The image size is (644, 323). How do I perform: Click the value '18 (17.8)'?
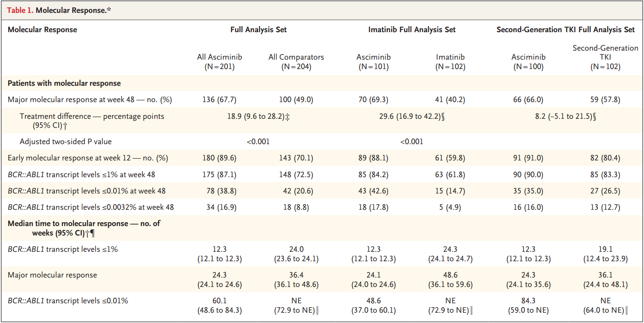374,208
